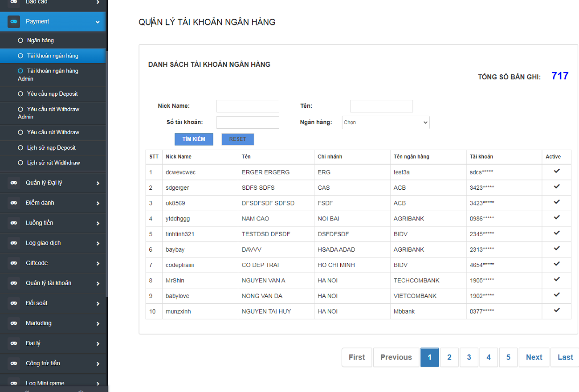Screen dimensions: 579x392
Task: Toggle Active checkmark for dcwevcwec row
Action: [556, 171]
